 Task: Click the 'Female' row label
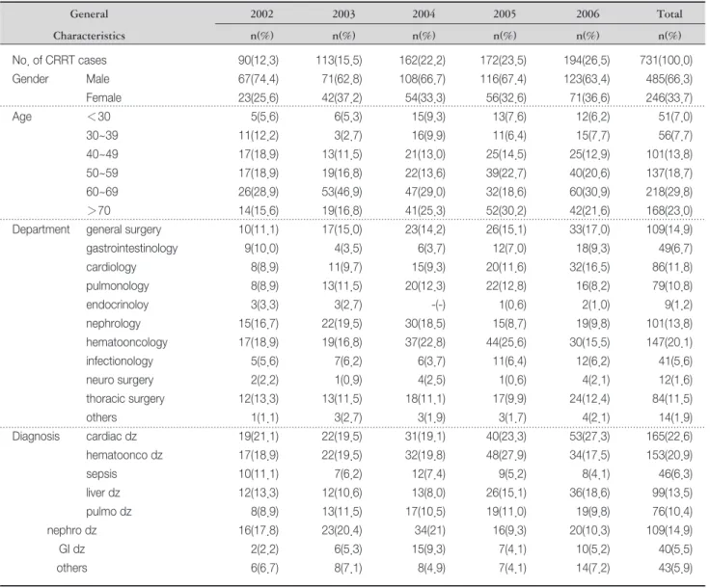(103, 97)
